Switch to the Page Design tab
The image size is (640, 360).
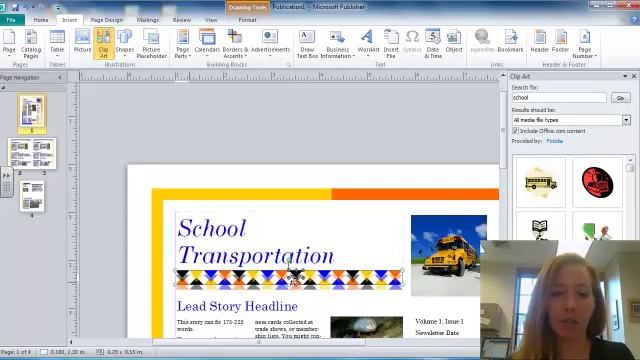click(x=107, y=20)
